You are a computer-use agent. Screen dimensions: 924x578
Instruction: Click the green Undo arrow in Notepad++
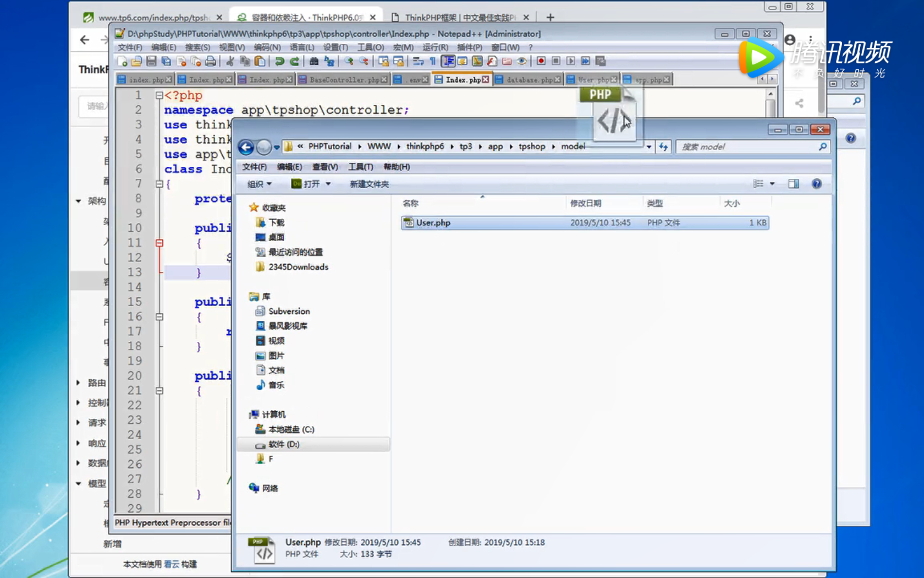(279, 61)
